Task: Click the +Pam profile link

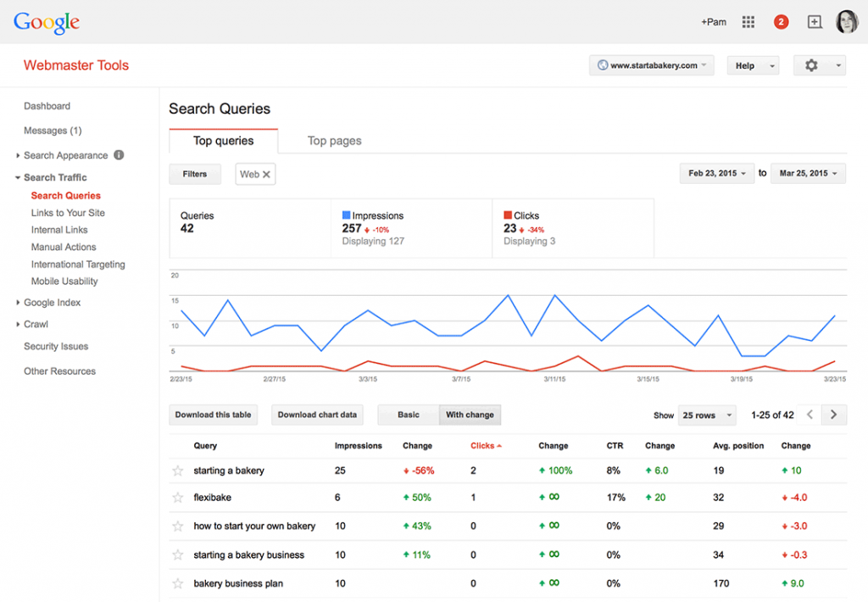Action: point(714,22)
